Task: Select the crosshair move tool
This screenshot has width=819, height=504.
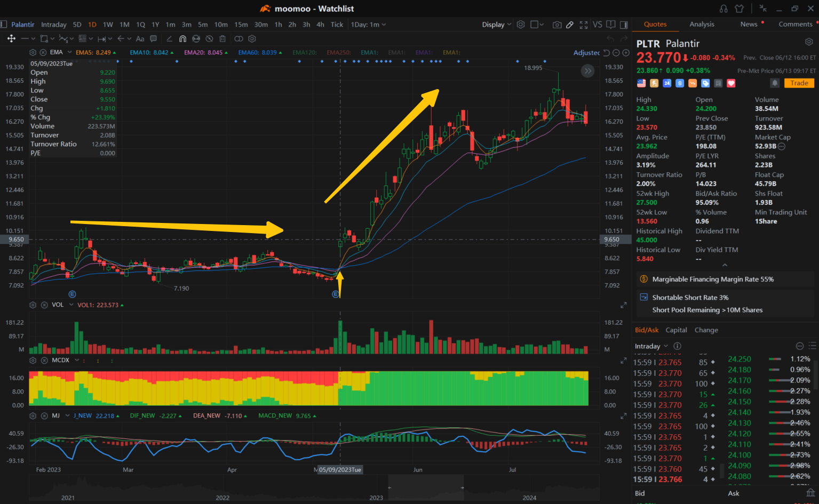Action: (11, 38)
